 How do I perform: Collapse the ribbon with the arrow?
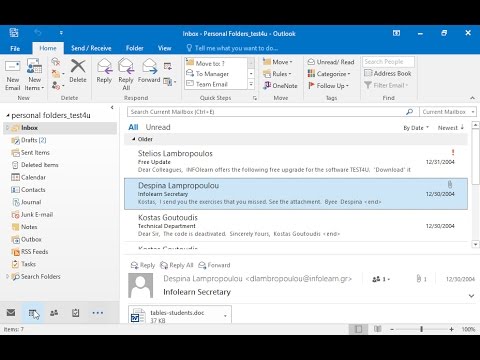[x=472, y=98]
